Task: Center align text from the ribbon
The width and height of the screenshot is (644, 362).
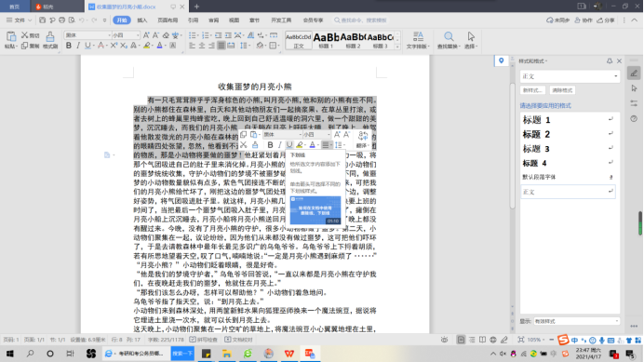Action: coord(202,46)
